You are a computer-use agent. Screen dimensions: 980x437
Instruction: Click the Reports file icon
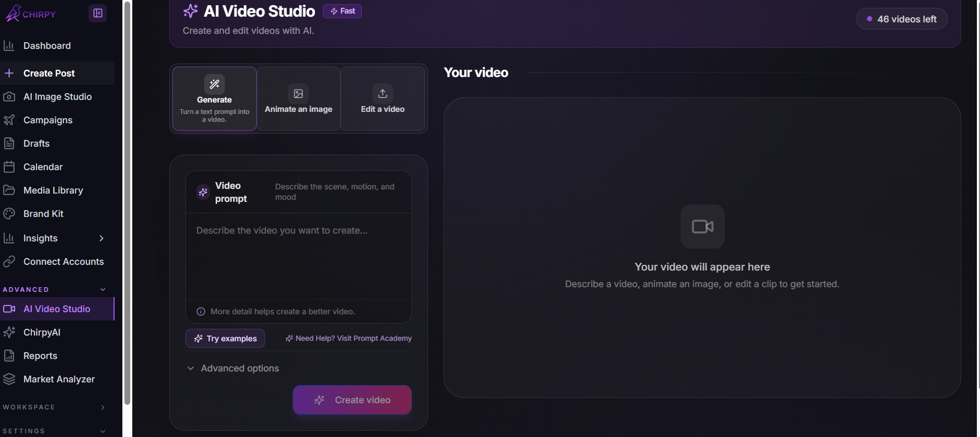[9, 355]
